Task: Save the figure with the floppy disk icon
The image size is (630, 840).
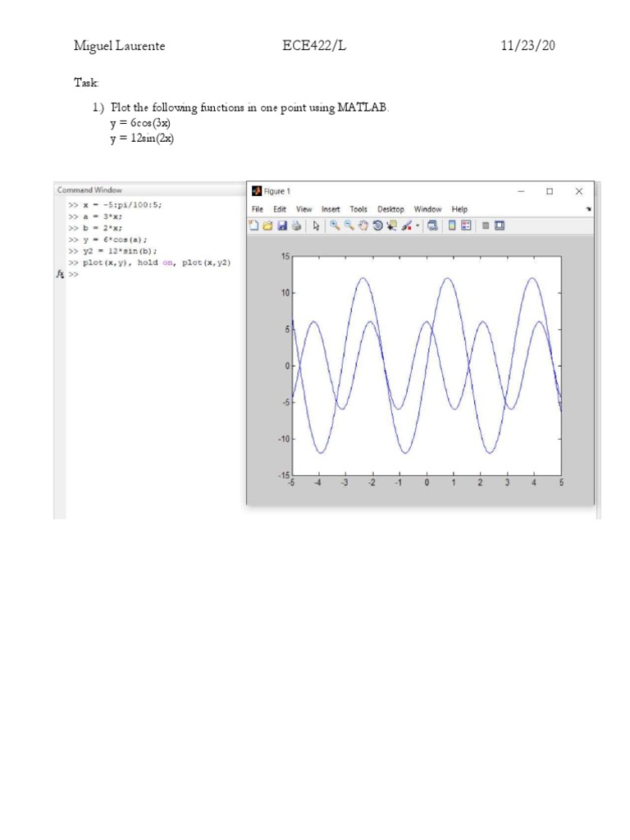Action: tap(282, 226)
